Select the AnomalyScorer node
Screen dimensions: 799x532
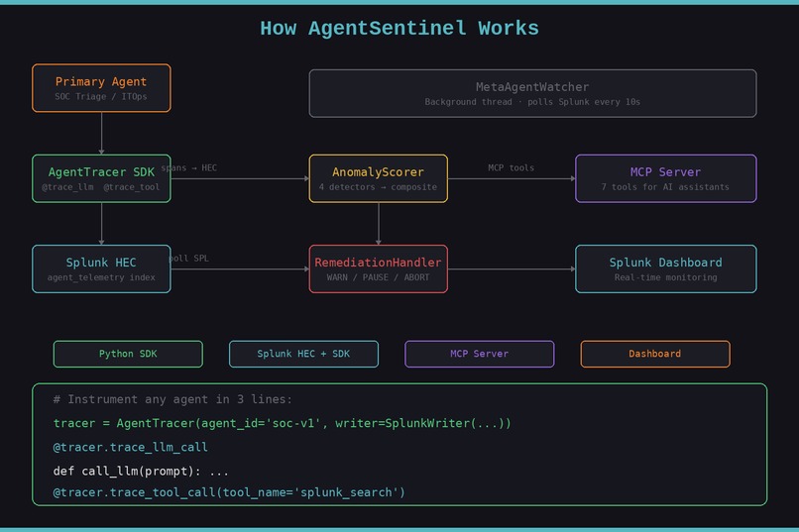tap(378, 178)
